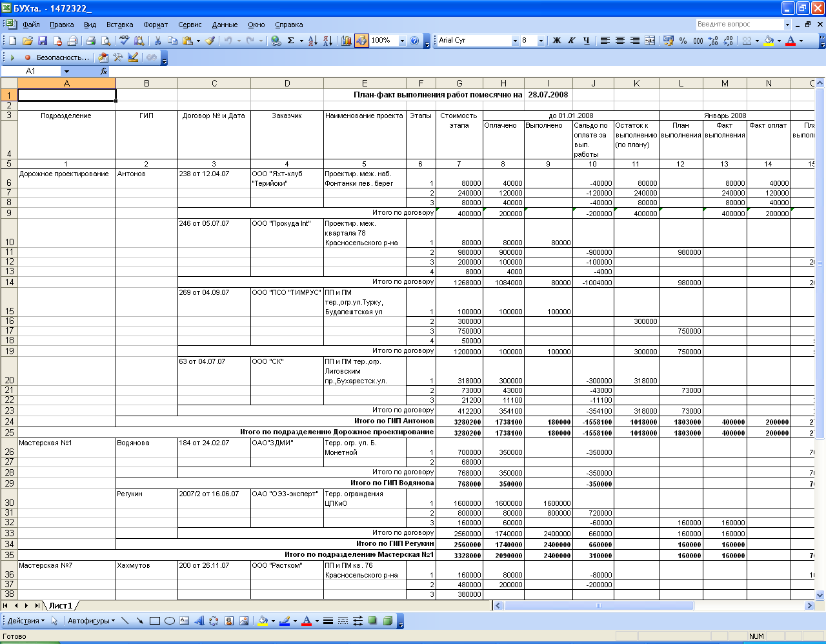The image size is (826, 644).
Task: Select the Arrow drawing tool
Action: [x=139, y=621]
